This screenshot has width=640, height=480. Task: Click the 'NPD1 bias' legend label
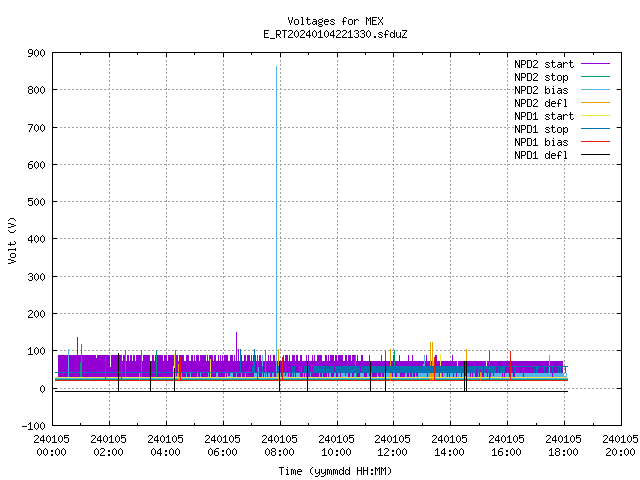coord(541,142)
